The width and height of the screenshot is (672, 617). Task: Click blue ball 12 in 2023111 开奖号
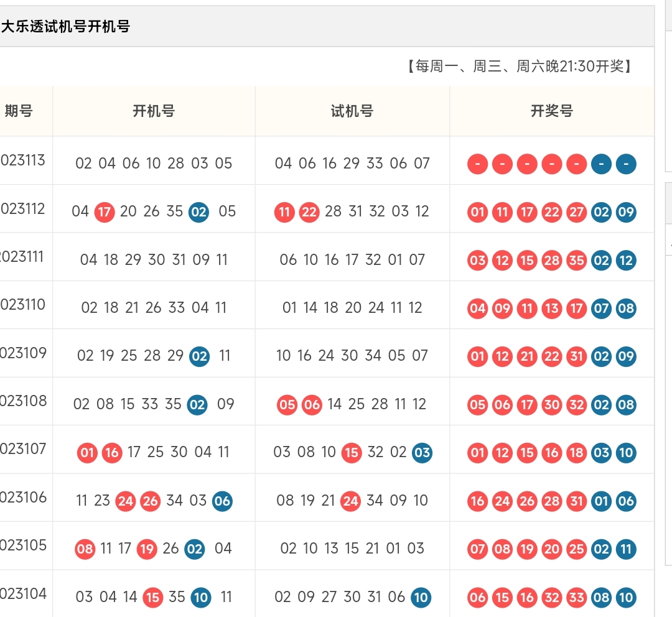tap(626, 261)
